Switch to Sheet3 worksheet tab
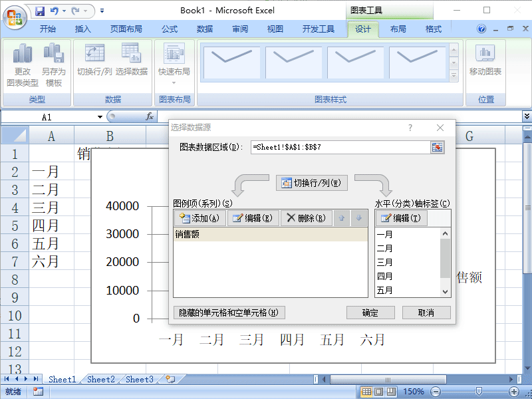 (140, 379)
